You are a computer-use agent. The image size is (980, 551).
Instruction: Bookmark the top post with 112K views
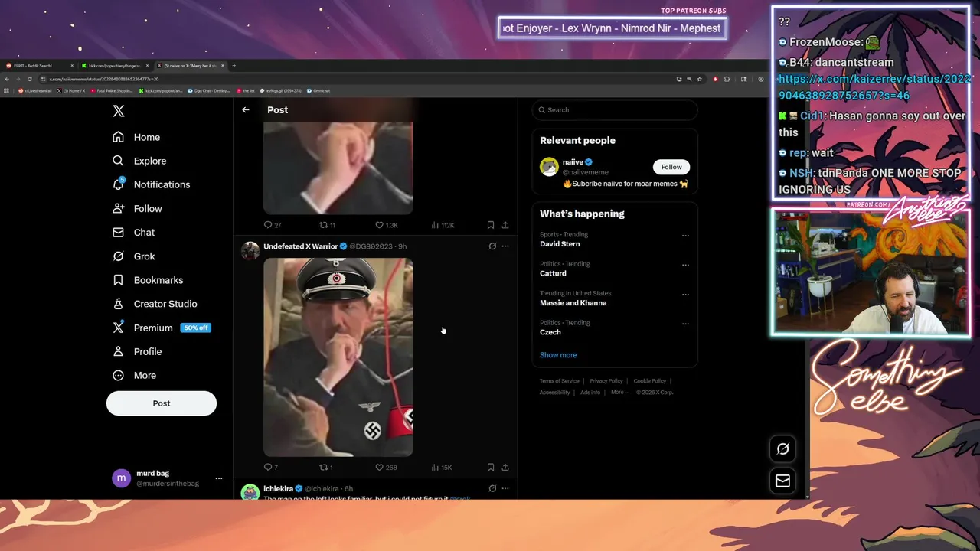coord(491,225)
